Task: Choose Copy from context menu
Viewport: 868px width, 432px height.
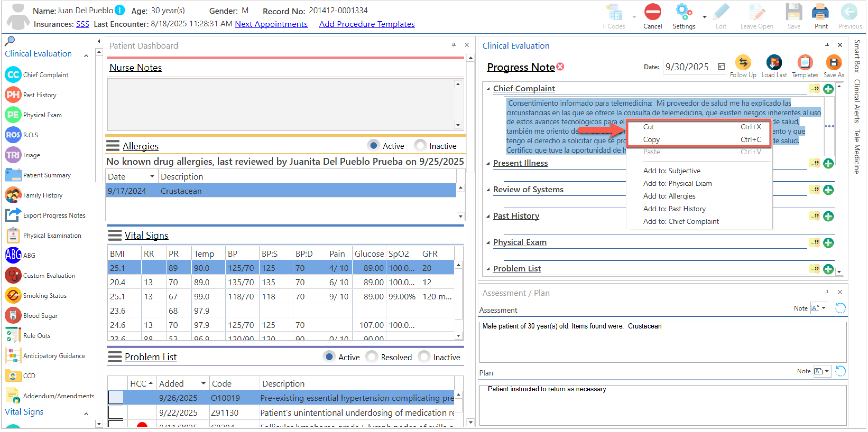Action: [651, 139]
